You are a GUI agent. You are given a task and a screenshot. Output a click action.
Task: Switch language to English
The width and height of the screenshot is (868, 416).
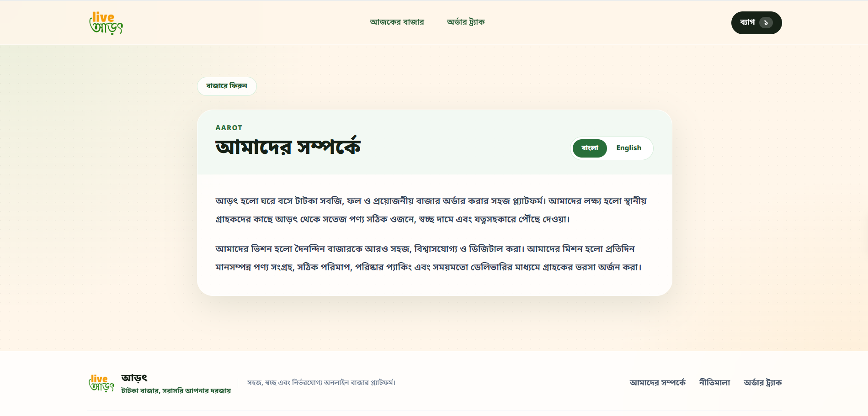[628, 148]
